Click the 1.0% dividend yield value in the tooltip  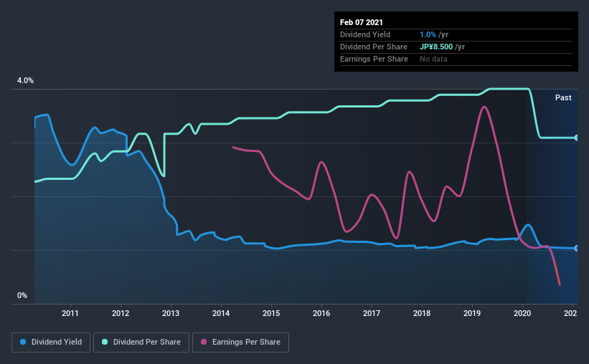(428, 35)
